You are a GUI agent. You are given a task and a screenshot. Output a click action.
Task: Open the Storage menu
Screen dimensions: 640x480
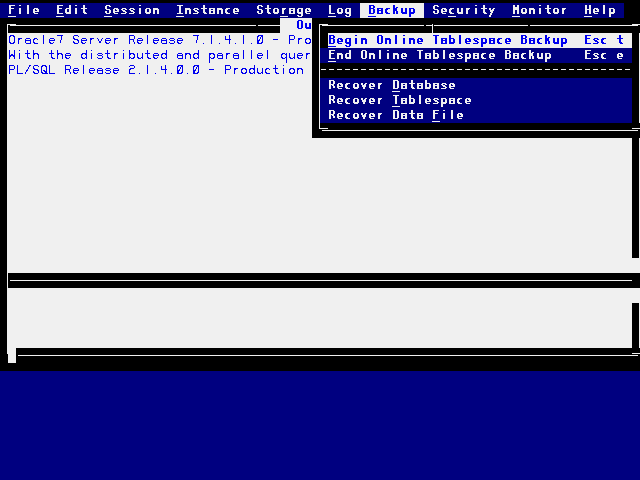pyautogui.click(x=284, y=10)
